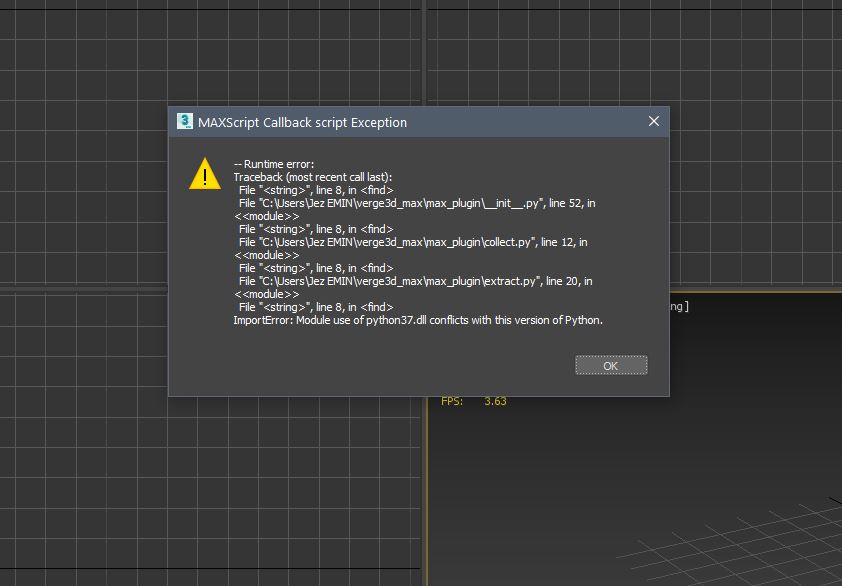
Task: Click the ImportError python37.dll message line
Action: tap(418, 320)
